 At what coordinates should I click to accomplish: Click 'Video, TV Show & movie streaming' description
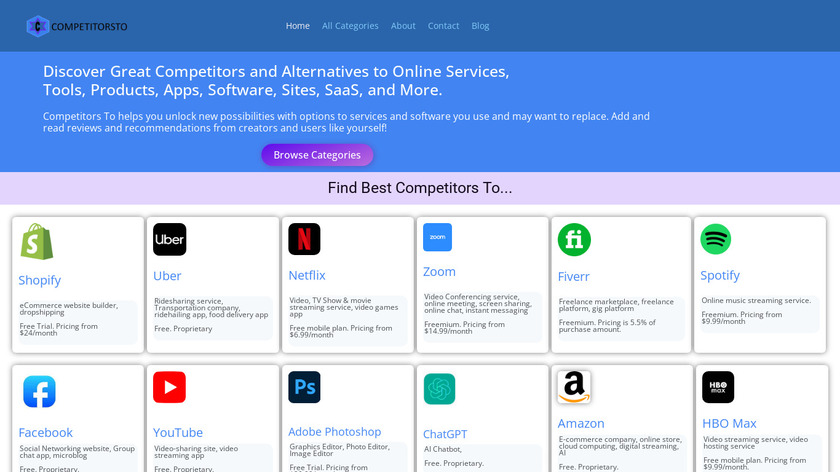click(343, 307)
